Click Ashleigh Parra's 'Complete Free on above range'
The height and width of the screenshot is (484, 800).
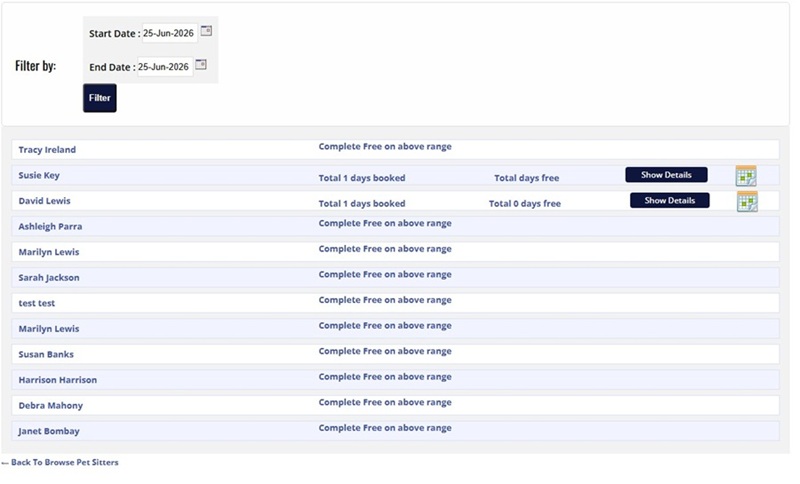tap(385, 223)
